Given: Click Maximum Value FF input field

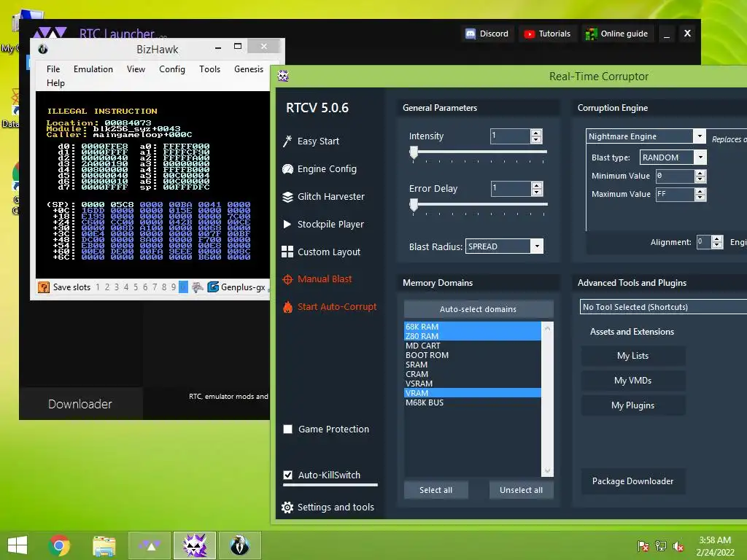Looking at the screenshot, I should point(675,194).
